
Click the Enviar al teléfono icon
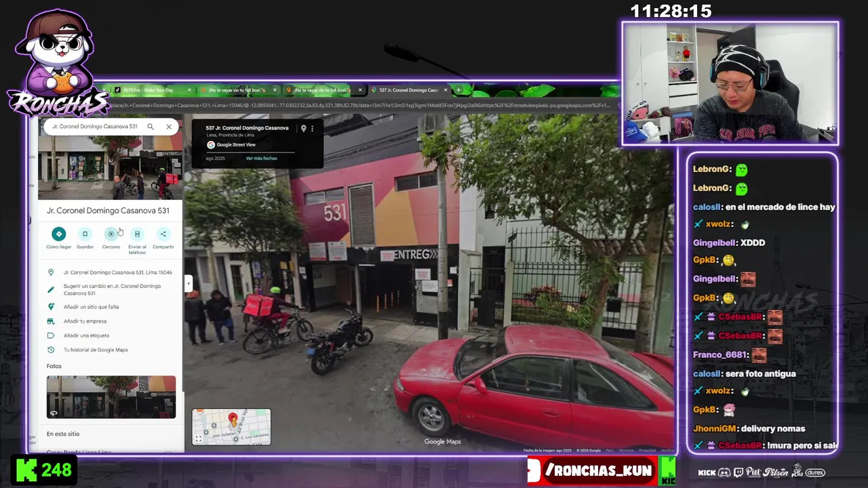137,234
